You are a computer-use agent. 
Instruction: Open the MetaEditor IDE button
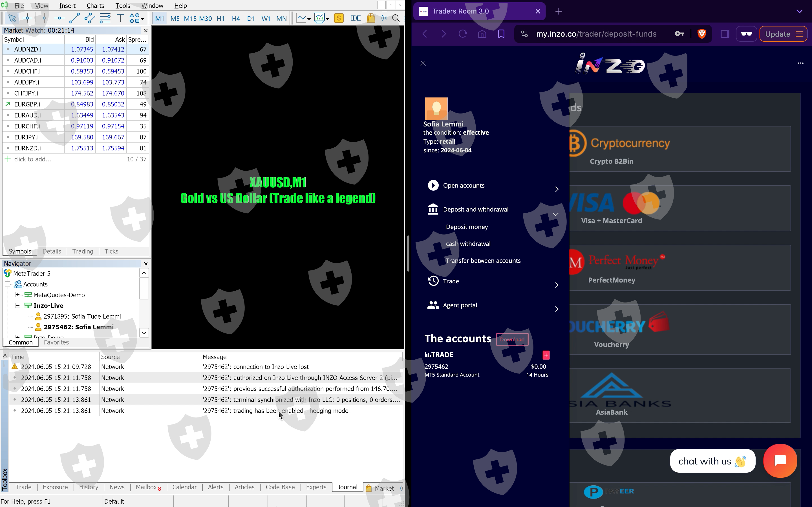click(x=355, y=18)
